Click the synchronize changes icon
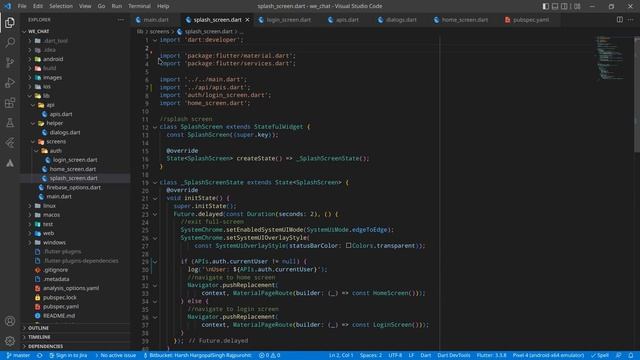The height and width of the screenshot is (360, 640). tap(40, 356)
